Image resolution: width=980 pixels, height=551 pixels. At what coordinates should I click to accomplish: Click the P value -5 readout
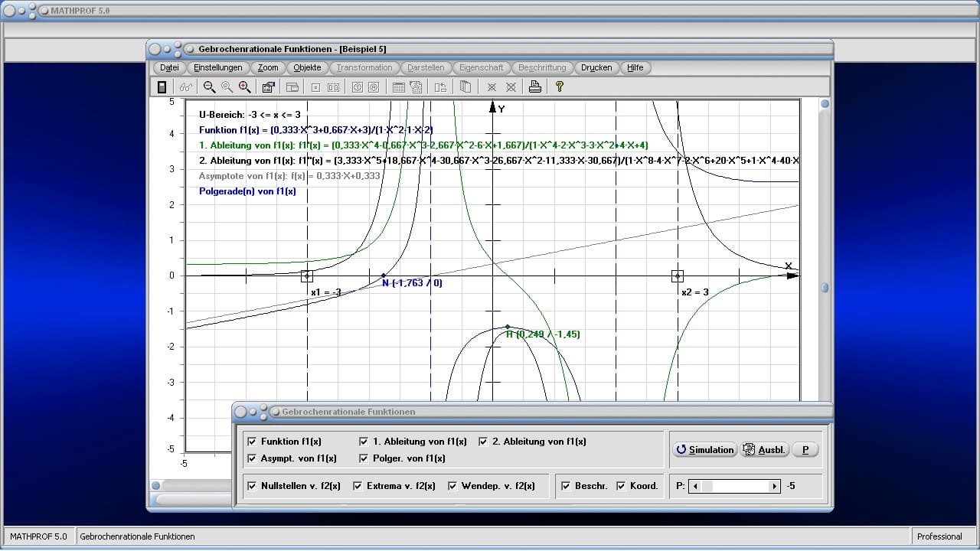pyautogui.click(x=791, y=486)
